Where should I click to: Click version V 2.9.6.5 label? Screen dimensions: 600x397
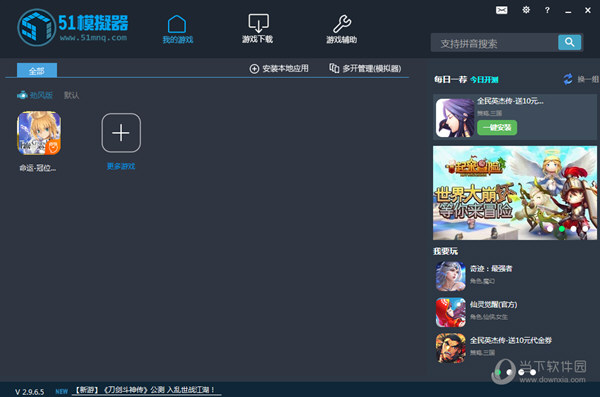tap(29, 392)
